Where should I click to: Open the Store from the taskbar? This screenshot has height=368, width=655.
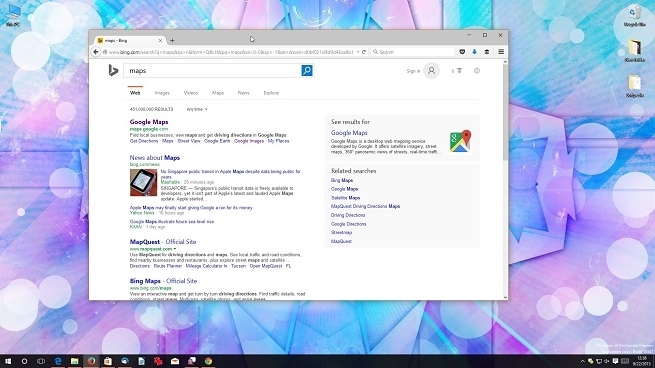click(x=108, y=361)
